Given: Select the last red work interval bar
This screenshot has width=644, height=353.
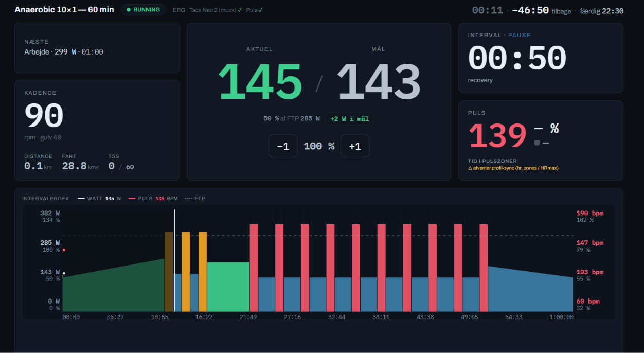Looking at the screenshot, I should [484, 268].
